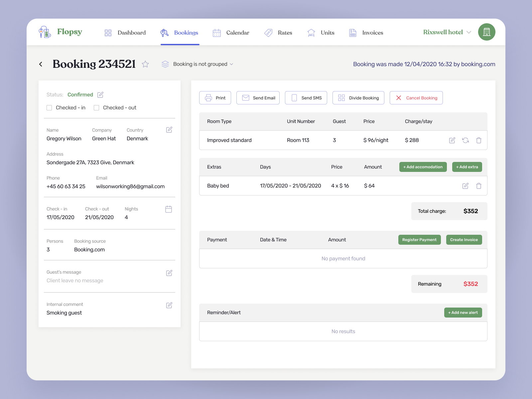Viewport: 532px width, 399px height.
Task: Click the Print icon
Action: pos(209,98)
